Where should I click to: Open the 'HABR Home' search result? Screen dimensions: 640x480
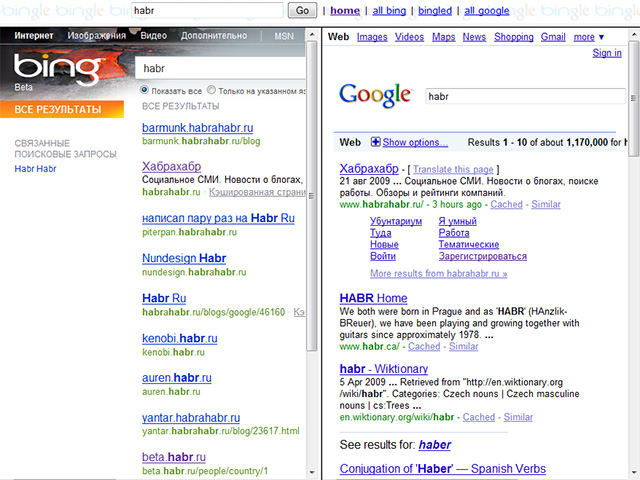[x=373, y=298]
